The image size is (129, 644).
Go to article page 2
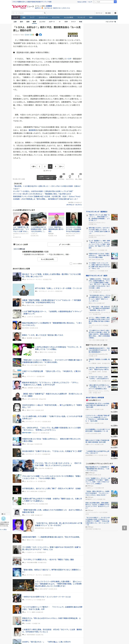45,166
